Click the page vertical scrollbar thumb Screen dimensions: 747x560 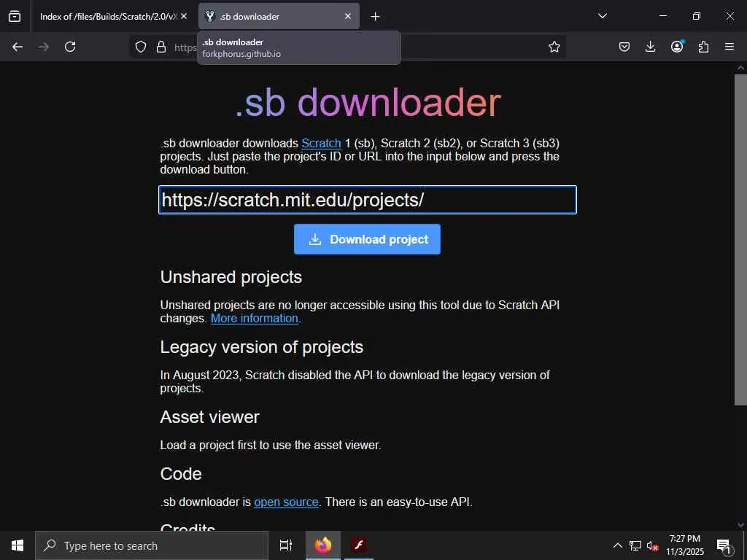(740, 239)
